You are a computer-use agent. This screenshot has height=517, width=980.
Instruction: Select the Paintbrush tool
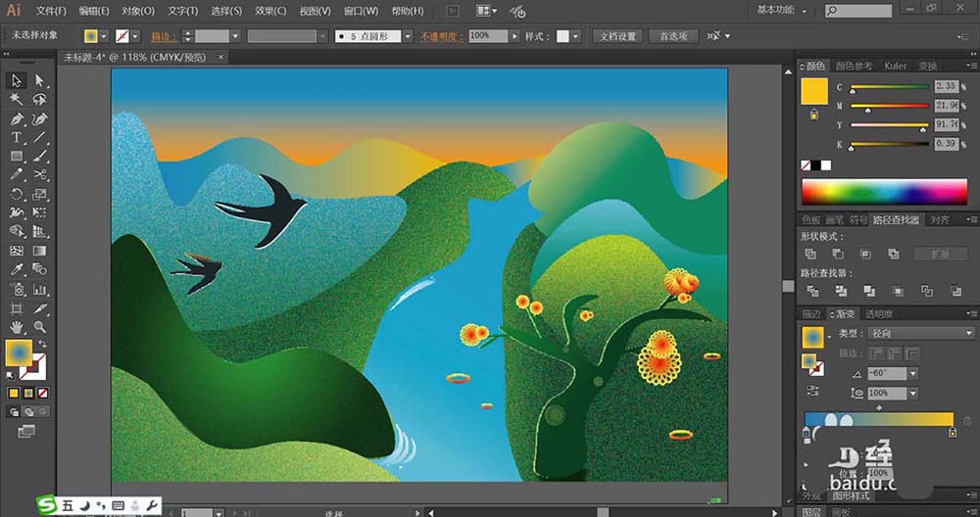point(40,156)
